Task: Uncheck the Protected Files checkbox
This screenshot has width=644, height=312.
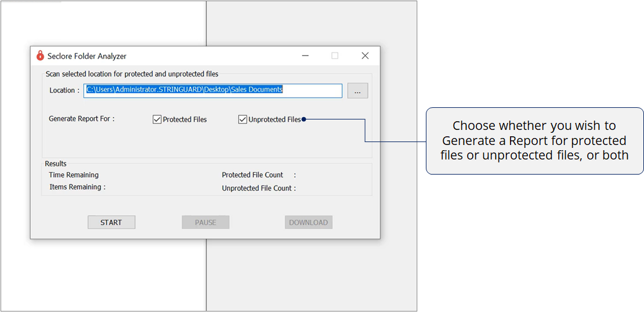Action: click(x=157, y=119)
